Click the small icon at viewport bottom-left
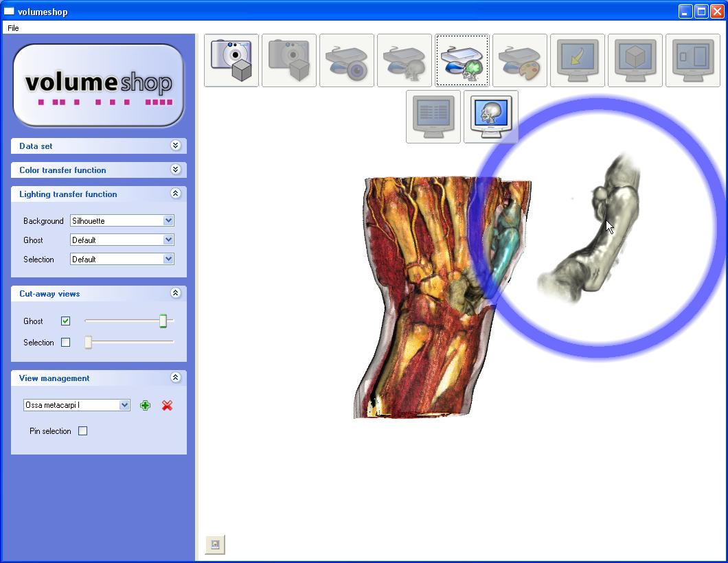728x563 pixels. pyautogui.click(x=215, y=544)
